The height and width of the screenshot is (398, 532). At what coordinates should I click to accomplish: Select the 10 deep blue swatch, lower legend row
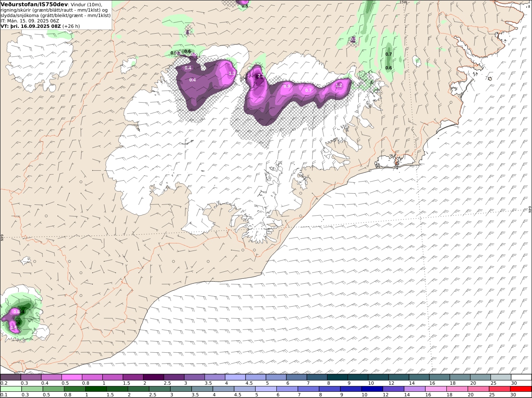click(x=372, y=389)
